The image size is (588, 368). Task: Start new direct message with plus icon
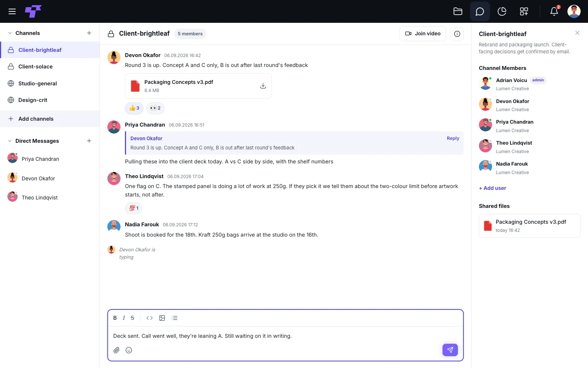point(89,141)
